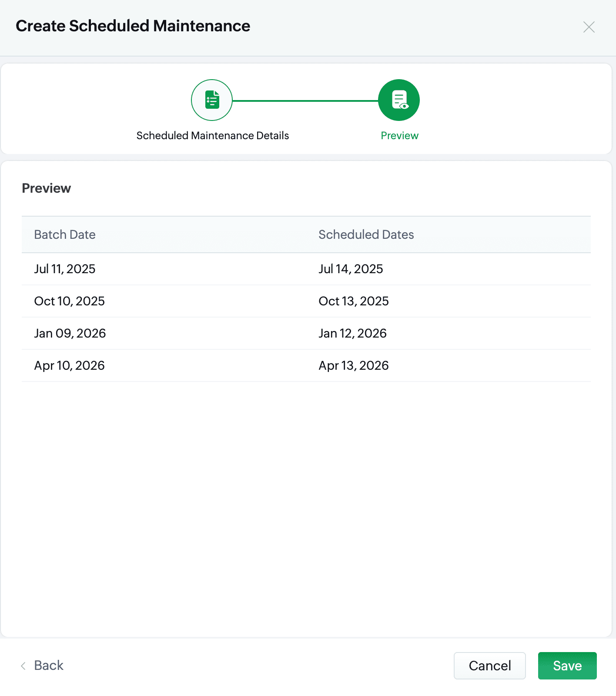Click the Jul 14, 2025 scheduled date

click(x=351, y=269)
